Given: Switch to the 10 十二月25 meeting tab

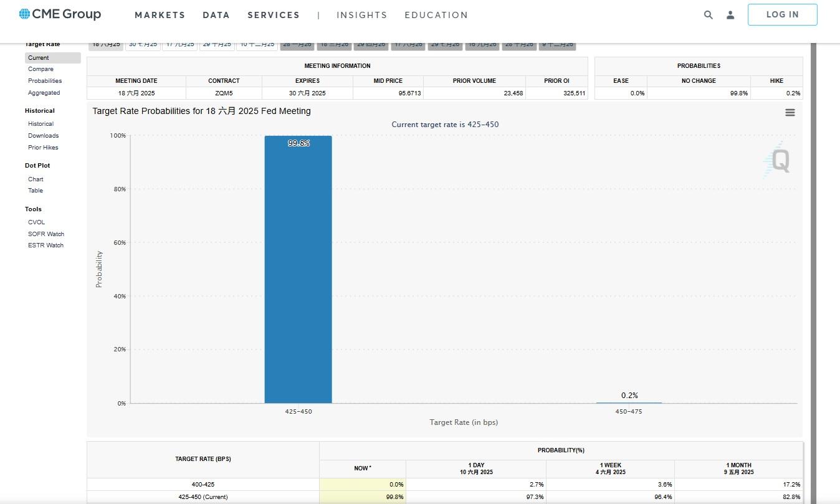Looking at the screenshot, I should 257,45.
